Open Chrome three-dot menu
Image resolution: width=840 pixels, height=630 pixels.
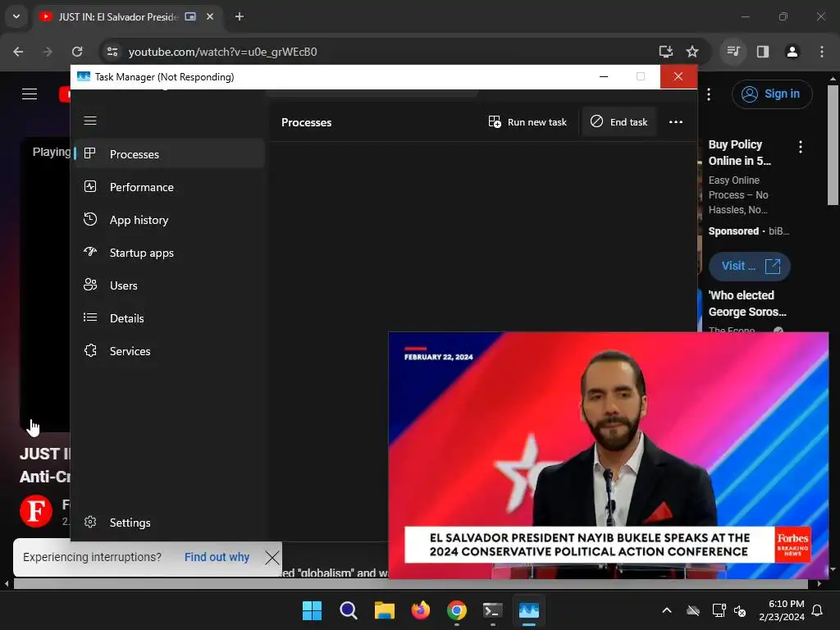tap(821, 52)
